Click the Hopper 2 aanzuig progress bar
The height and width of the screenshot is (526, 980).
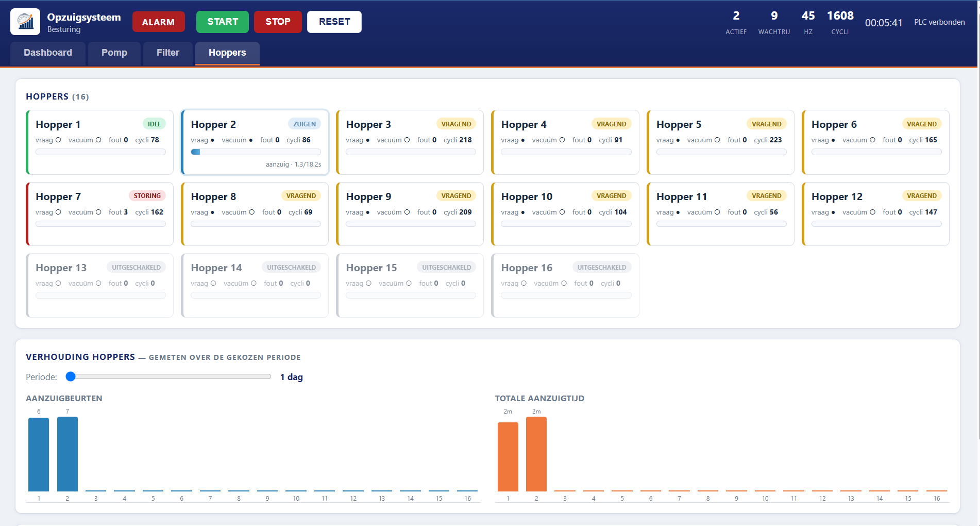(256, 152)
